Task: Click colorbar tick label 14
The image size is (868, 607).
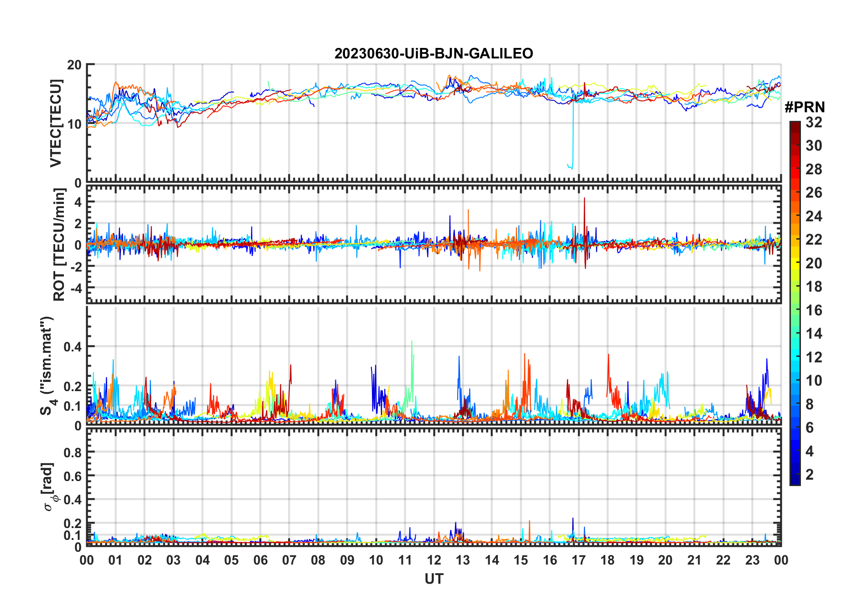Action: 814,334
